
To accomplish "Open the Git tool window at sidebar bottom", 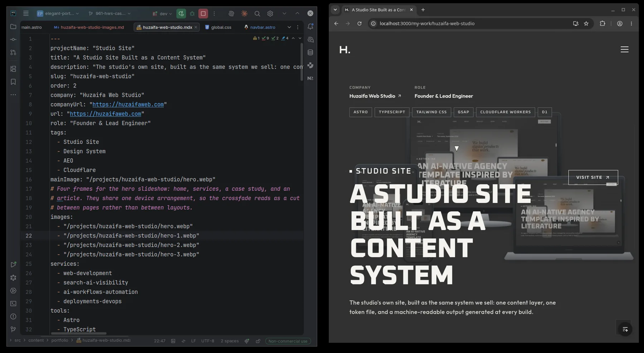I will tap(13, 329).
